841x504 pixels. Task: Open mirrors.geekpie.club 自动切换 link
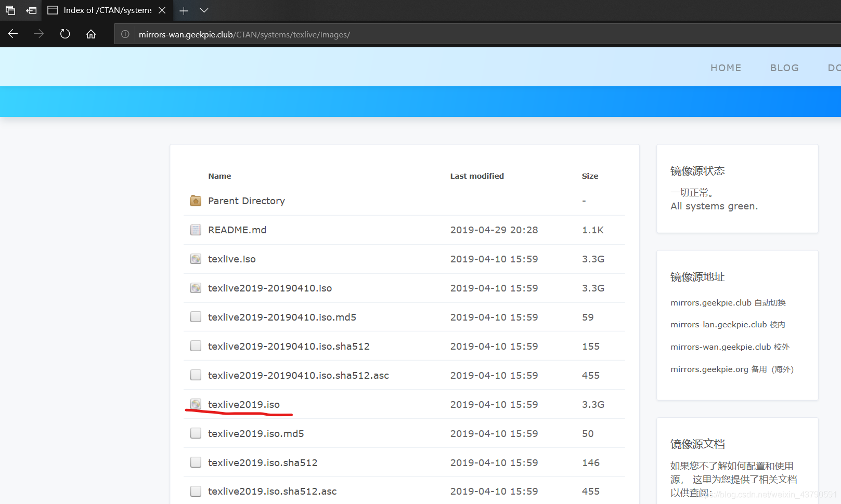728,302
